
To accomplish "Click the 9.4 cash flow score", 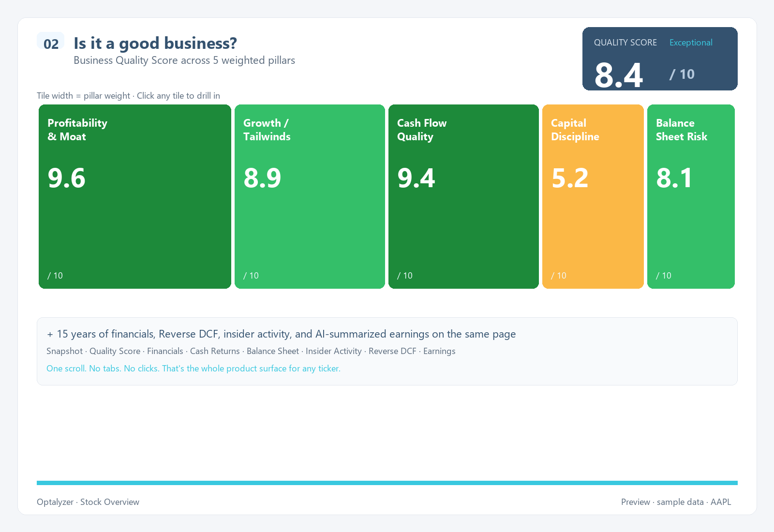I will click(x=416, y=178).
